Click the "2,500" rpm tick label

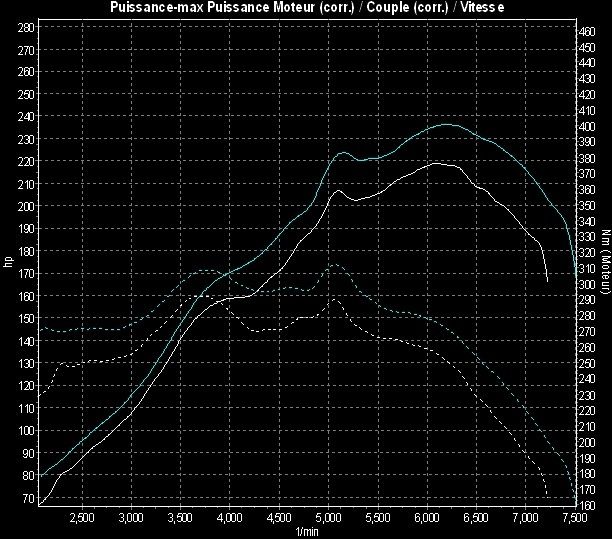[x=82, y=518]
